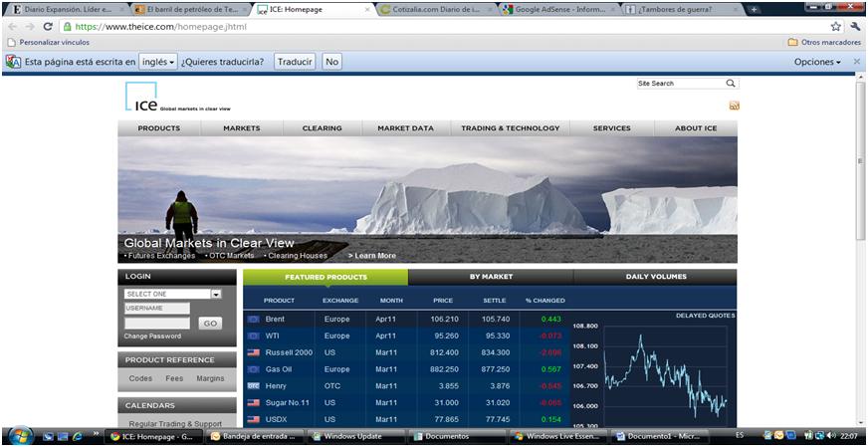
Task: Click the browser address bar URL
Action: [160, 27]
